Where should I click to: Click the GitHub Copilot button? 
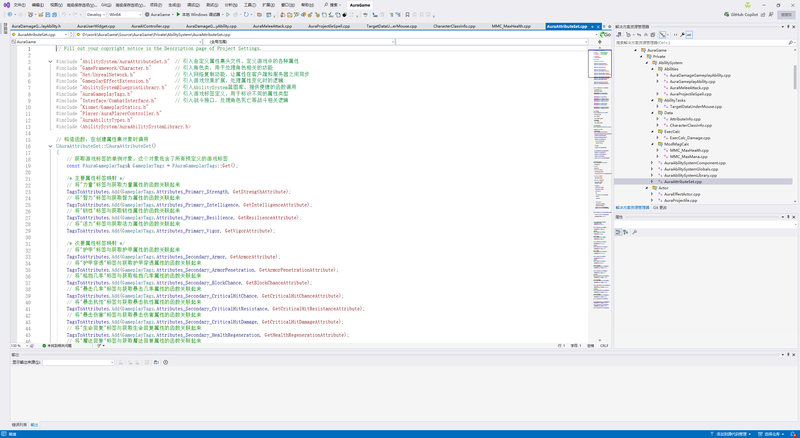click(x=743, y=15)
